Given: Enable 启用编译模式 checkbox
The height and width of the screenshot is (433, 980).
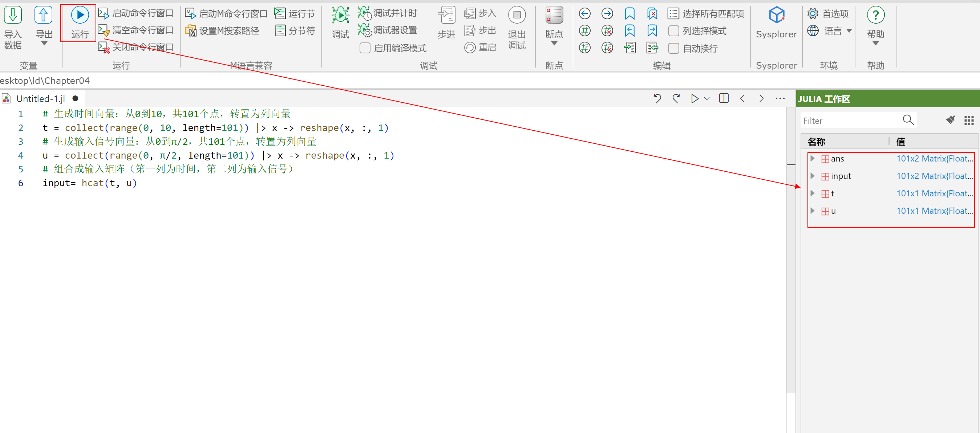Looking at the screenshot, I should click(x=364, y=48).
